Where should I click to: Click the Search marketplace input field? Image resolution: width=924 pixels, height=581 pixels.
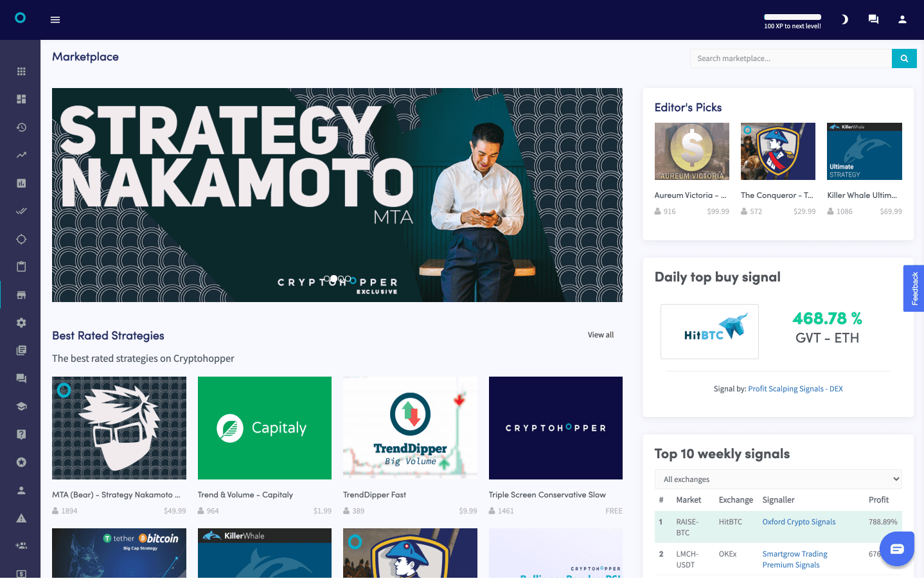pyautogui.click(x=791, y=58)
